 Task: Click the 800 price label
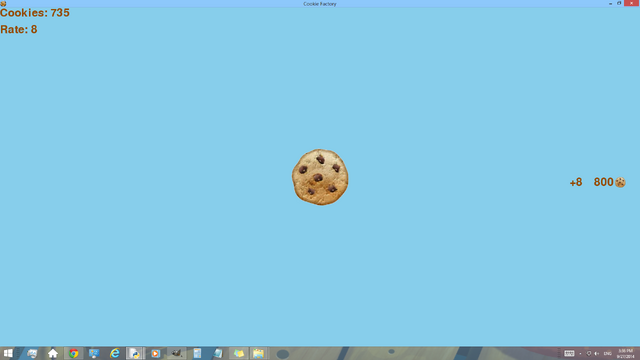(604, 182)
